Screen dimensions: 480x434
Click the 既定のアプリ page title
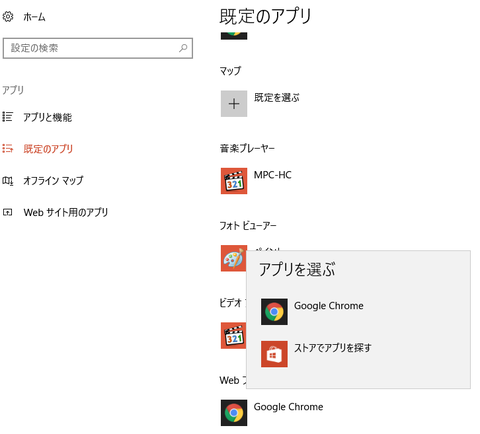coord(265,16)
